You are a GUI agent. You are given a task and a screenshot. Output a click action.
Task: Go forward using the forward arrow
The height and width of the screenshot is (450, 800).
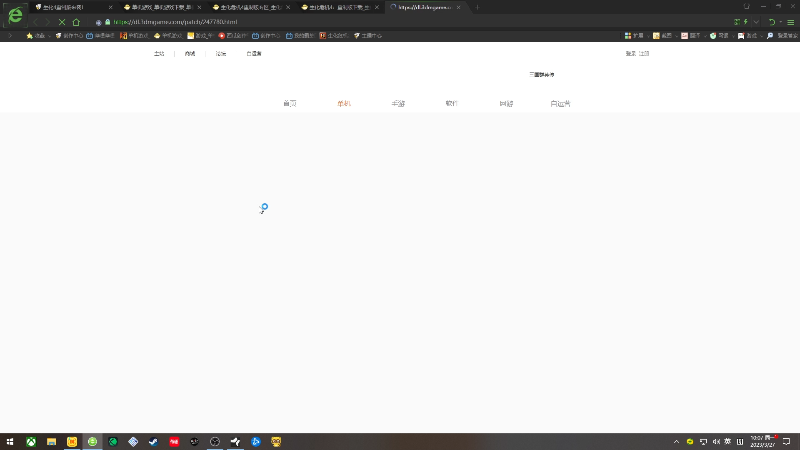click(x=47, y=22)
